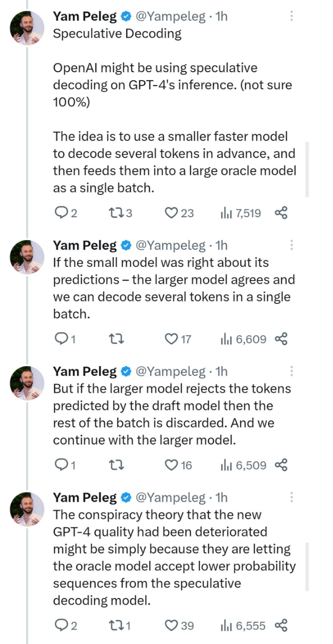
Task: Open the conspiracy theory tweet text
Action: pyautogui.click(x=174, y=557)
